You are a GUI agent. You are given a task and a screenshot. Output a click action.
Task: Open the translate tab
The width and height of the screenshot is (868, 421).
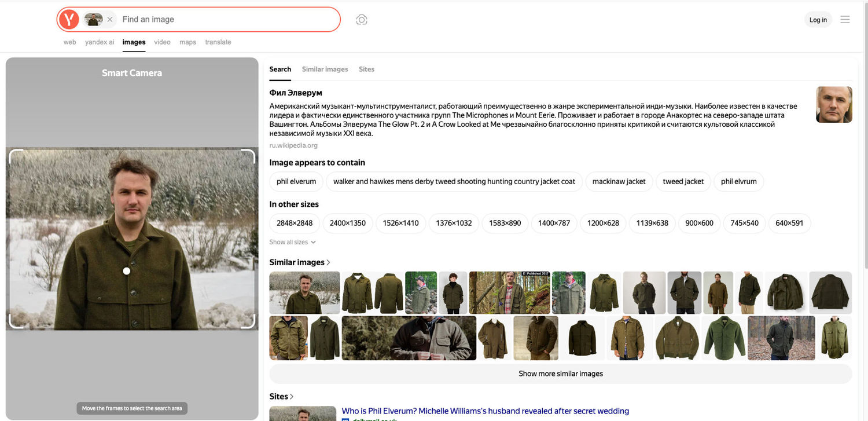click(218, 42)
